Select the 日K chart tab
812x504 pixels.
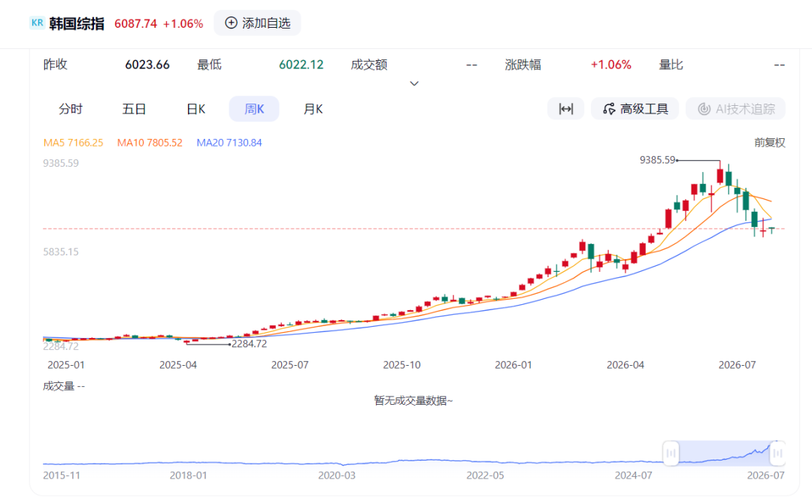[195, 109]
